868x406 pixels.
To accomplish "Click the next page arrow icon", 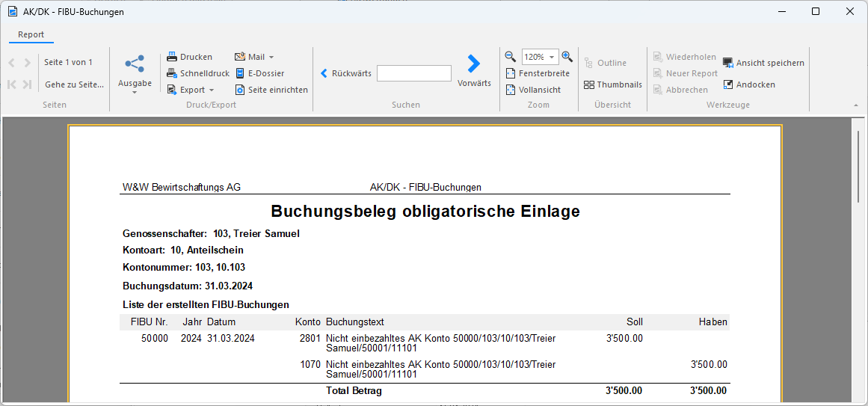I will [x=27, y=63].
